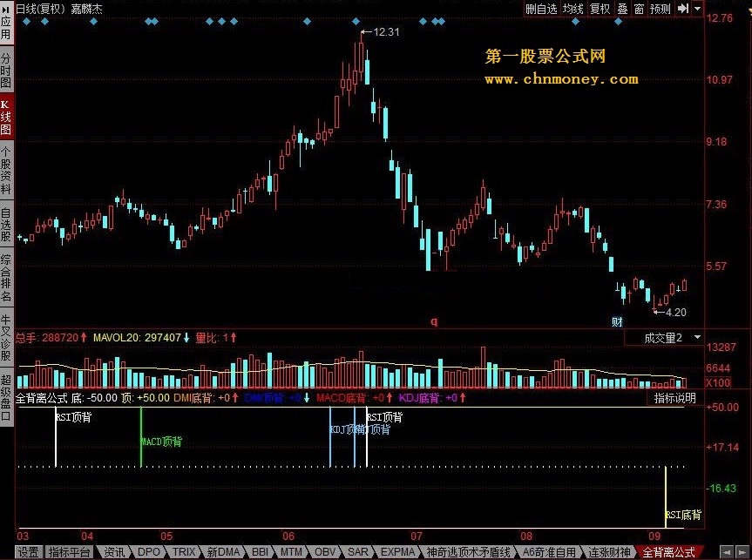Select the 神奇逃顶术矛盾线 tab

469,552
